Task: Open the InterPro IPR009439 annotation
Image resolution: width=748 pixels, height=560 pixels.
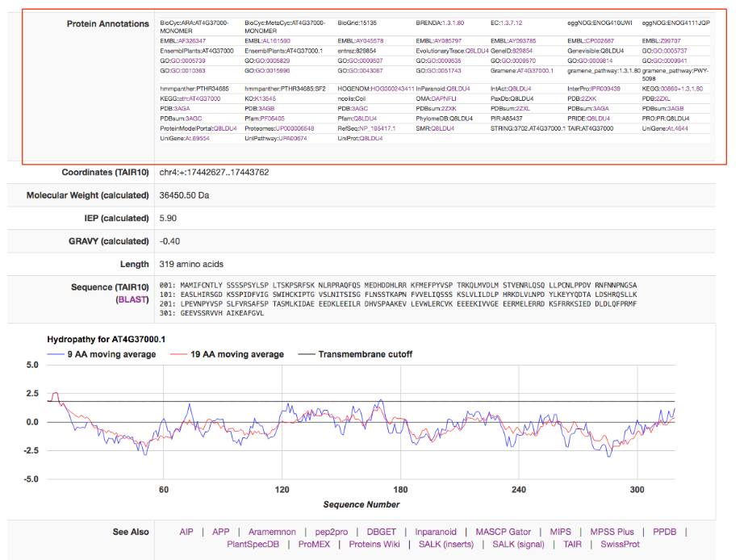Action: coord(604,88)
